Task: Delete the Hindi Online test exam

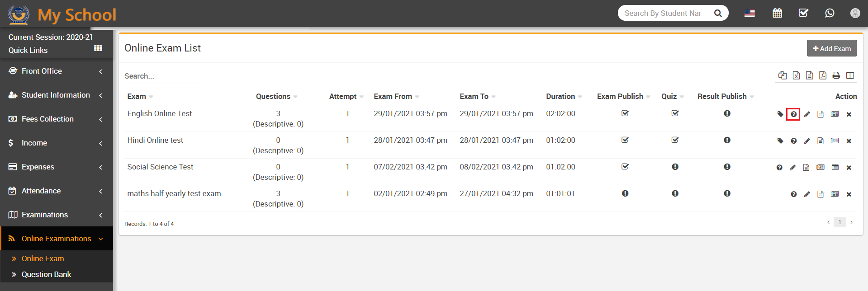Action: click(849, 141)
